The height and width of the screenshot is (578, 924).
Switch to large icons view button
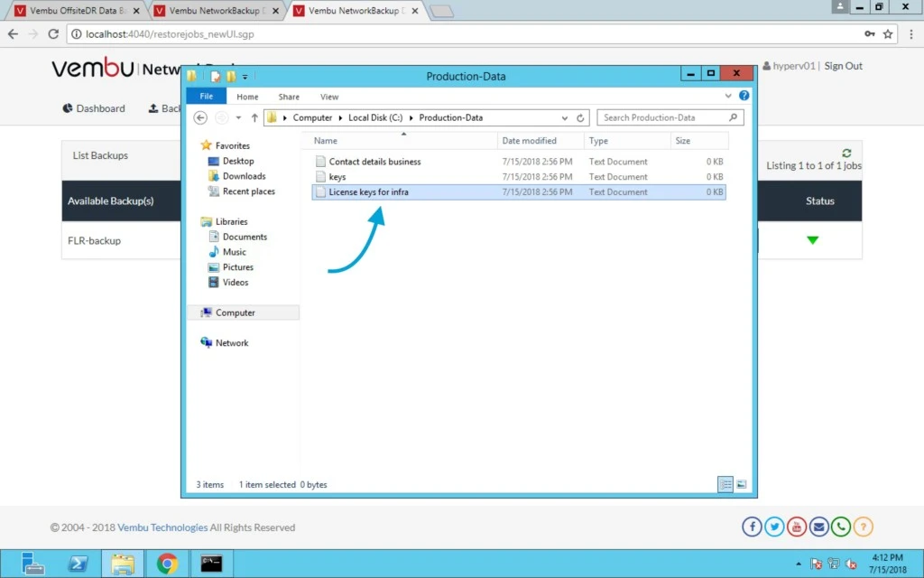[742, 484]
